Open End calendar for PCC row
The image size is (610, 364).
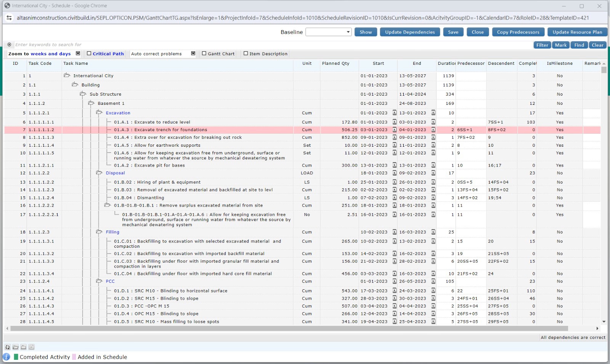click(x=433, y=281)
